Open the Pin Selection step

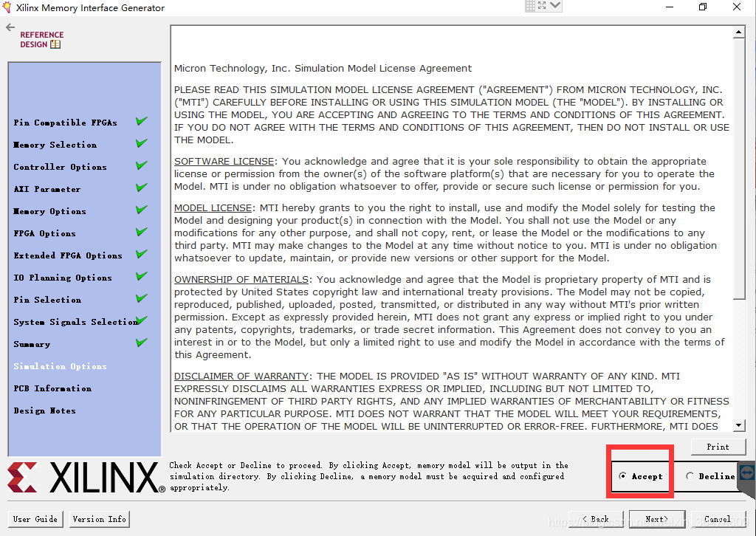[47, 300]
